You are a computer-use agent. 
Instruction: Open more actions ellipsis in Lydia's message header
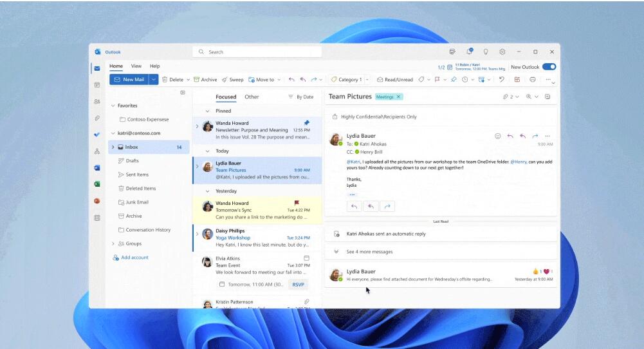click(x=547, y=136)
